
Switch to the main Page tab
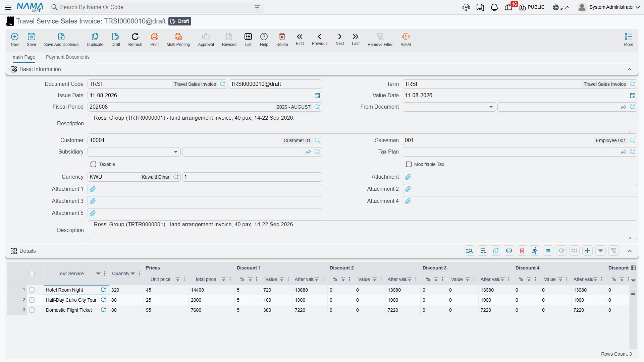tap(24, 57)
